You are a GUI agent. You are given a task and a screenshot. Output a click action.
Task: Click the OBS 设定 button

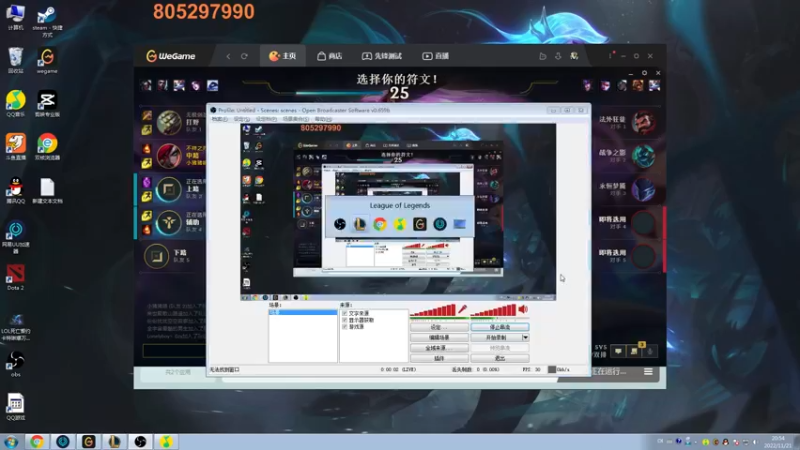click(x=439, y=327)
